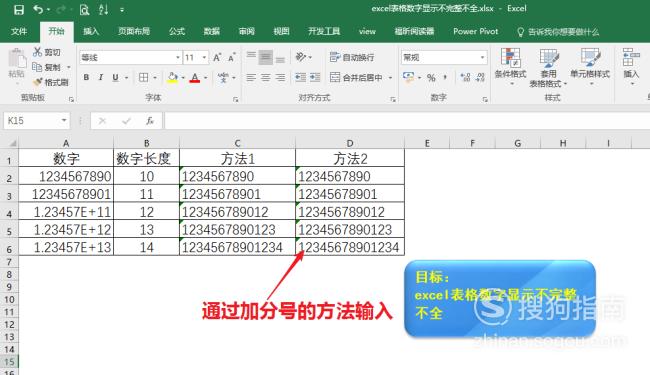The image size is (650, 375).
Task: Decrease indent in alignment group
Action: coord(301,77)
